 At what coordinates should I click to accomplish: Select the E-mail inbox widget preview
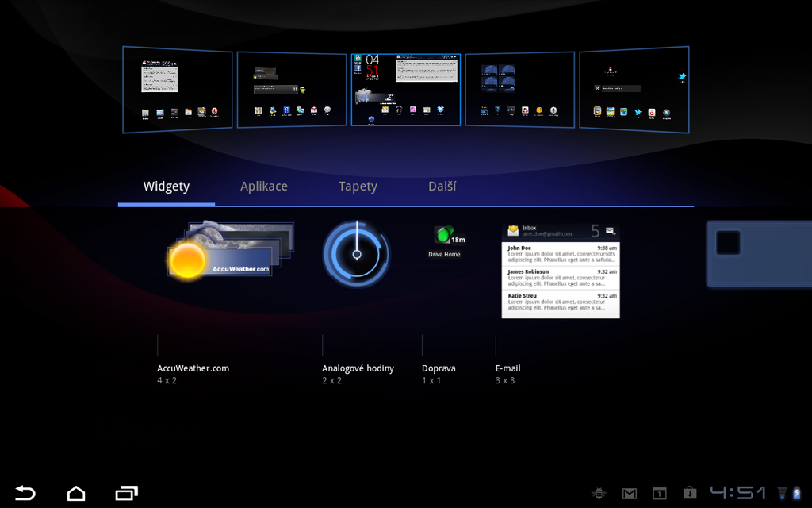coord(561,270)
